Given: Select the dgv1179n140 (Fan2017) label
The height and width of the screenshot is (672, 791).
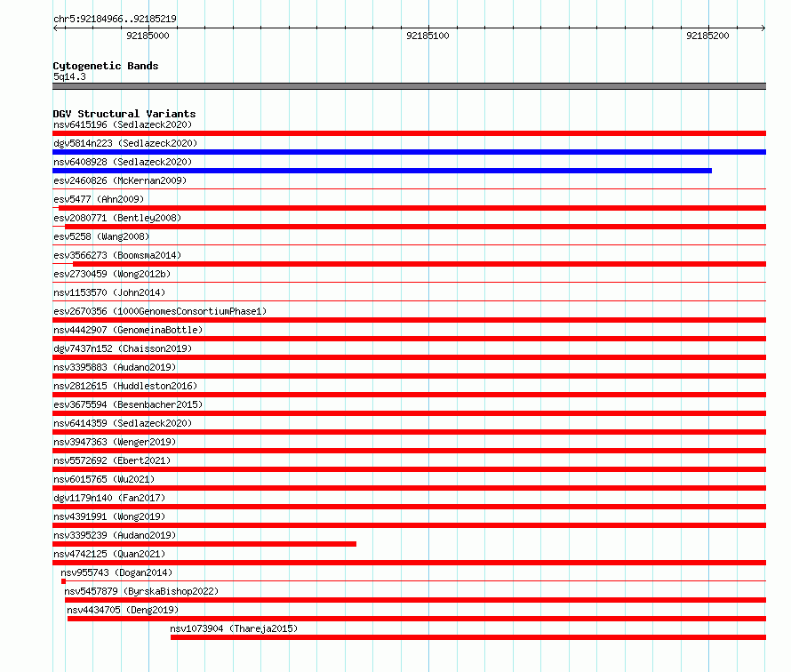Looking at the screenshot, I should pos(109,498).
